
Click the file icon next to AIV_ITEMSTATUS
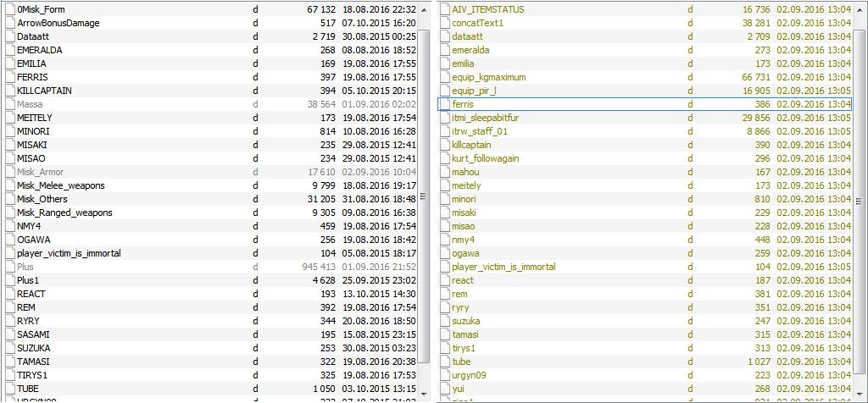pyautogui.click(x=444, y=9)
